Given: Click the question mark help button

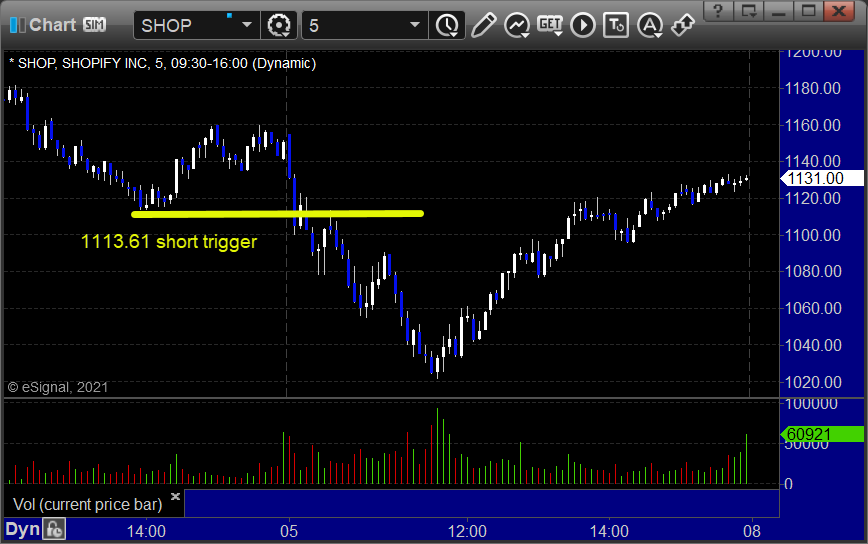Looking at the screenshot, I should click(x=718, y=11).
